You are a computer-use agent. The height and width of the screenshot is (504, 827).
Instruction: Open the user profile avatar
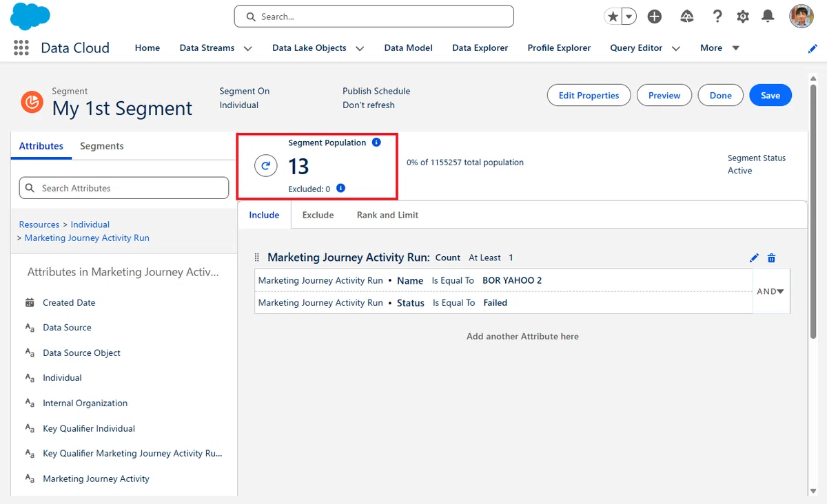point(802,17)
